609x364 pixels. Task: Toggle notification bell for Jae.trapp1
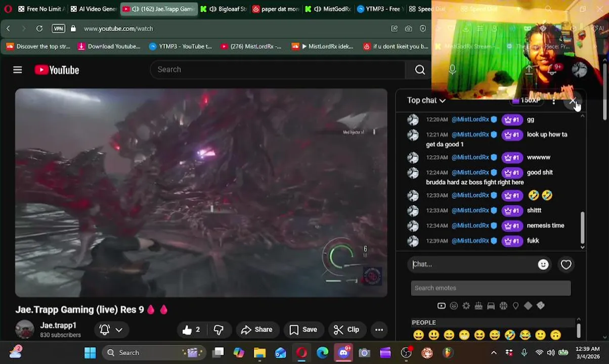(x=105, y=330)
